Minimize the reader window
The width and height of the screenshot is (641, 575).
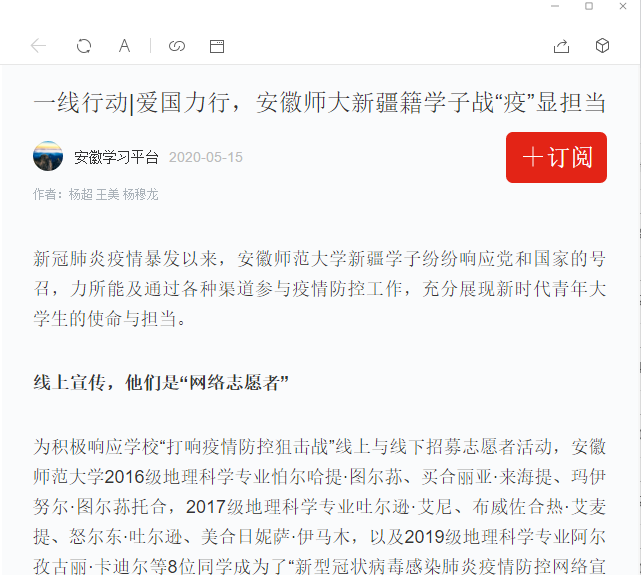(x=555, y=6)
